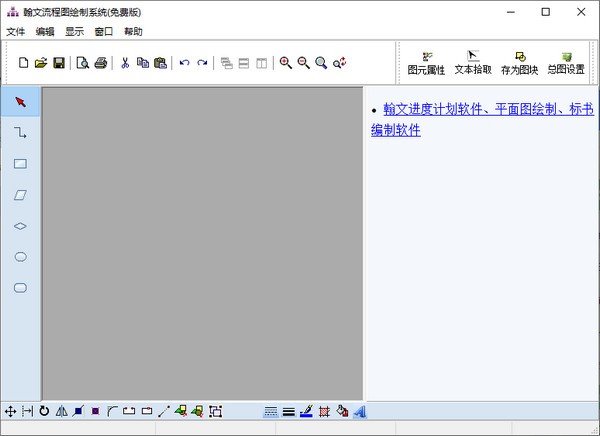Click the printer icon to print
Screen dimensions: 600x436
click(x=101, y=63)
